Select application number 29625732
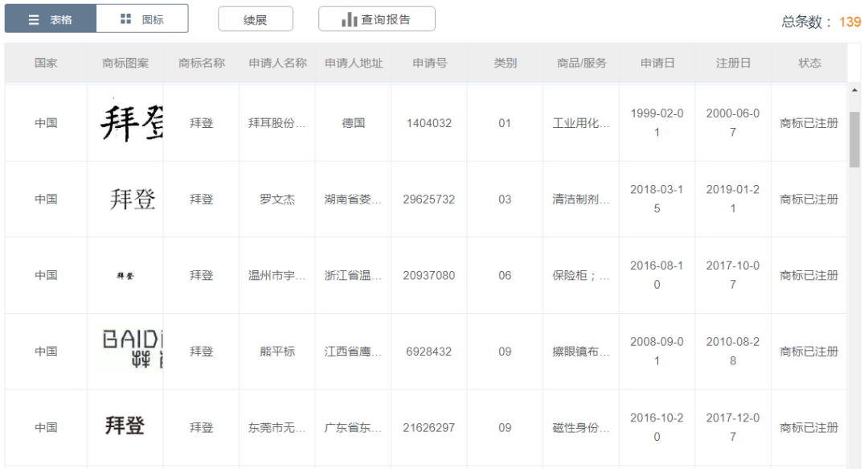The height and width of the screenshot is (469, 868). [x=429, y=199]
